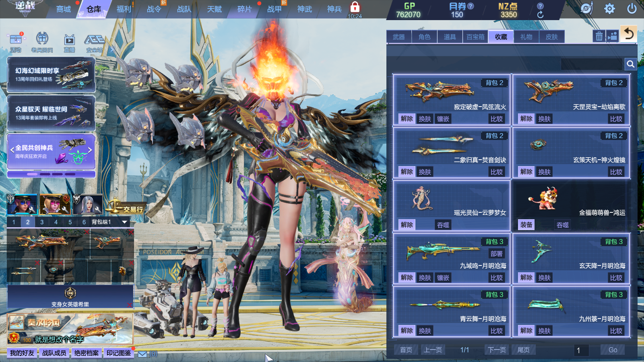The image size is (644, 362).
Task: Click the lock icon above 10:24
Action: tap(355, 7)
